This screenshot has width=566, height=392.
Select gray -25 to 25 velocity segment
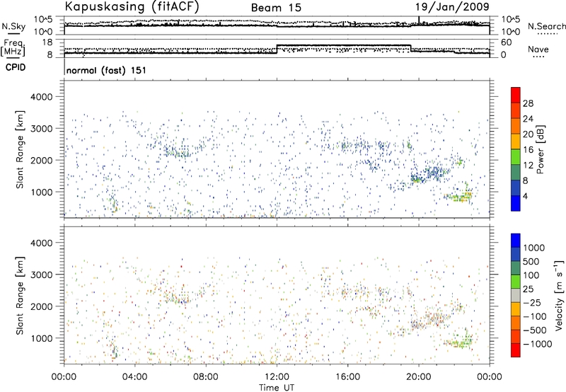[x=516, y=295]
